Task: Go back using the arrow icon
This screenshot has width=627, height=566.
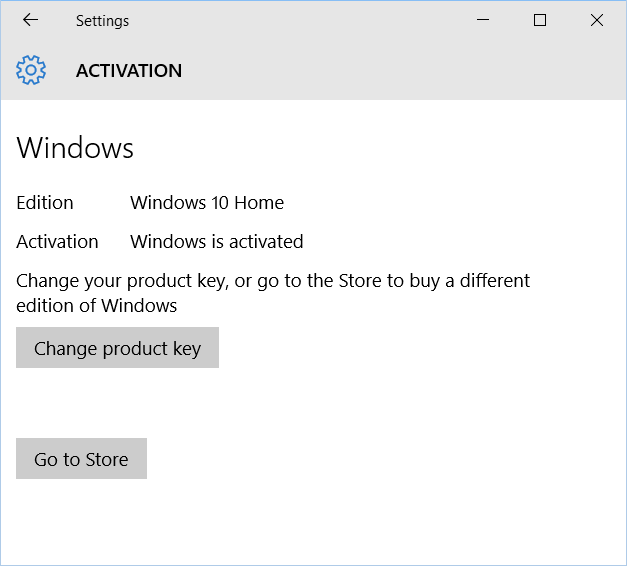Action: [x=30, y=20]
